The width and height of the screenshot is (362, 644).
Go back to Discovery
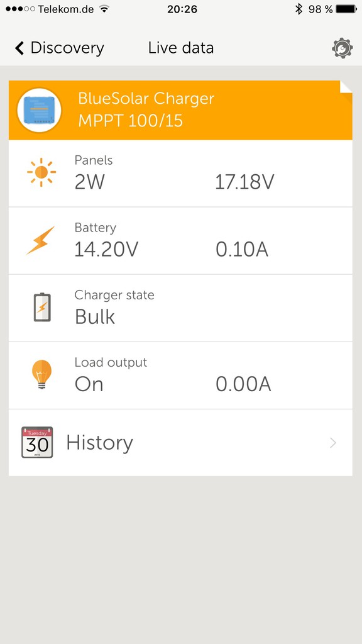(x=60, y=48)
